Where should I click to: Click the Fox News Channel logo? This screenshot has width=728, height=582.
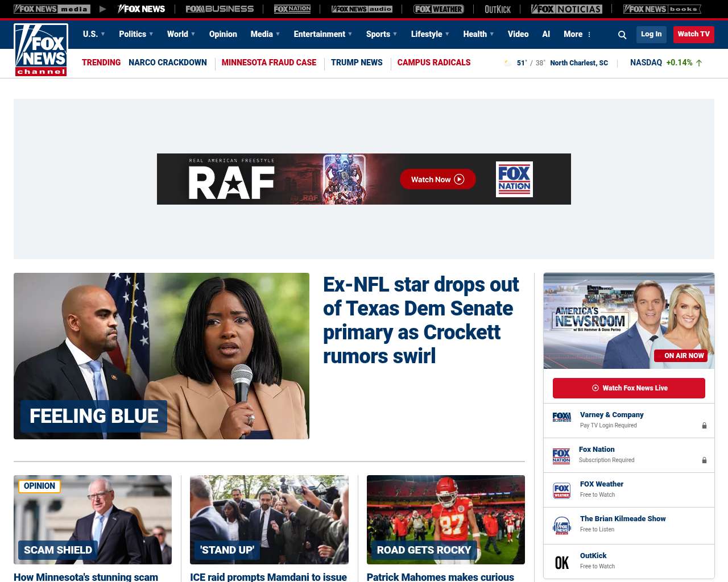(41, 50)
